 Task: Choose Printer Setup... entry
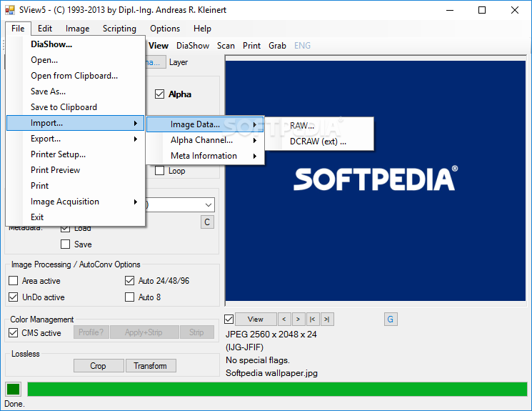coord(75,154)
